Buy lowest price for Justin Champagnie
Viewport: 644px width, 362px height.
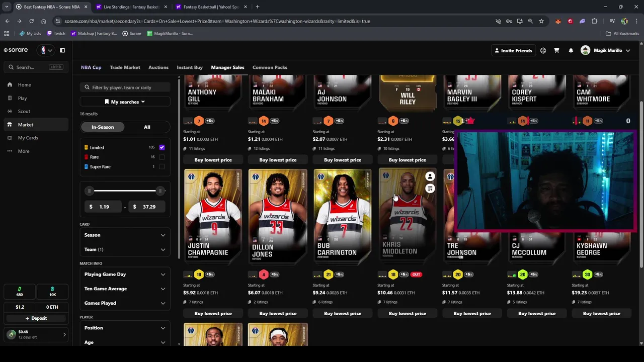coord(213,314)
